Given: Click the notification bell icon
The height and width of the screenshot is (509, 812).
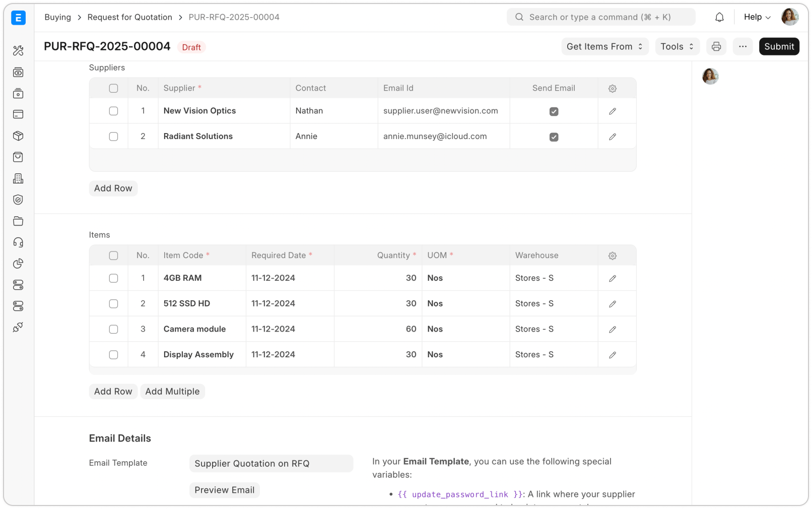Looking at the screenshot, I should click(719, 17).
